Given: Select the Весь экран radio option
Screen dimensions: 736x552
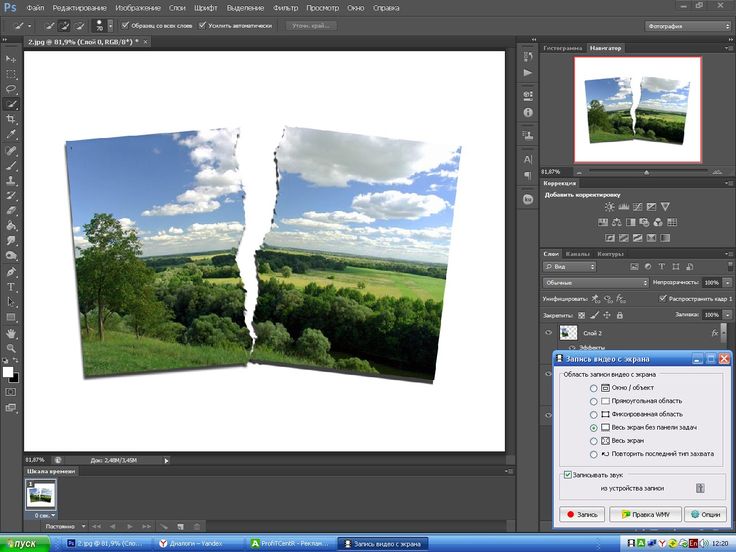Looking at the screenshot, I should pyautogui.click(x=593, y=440).
